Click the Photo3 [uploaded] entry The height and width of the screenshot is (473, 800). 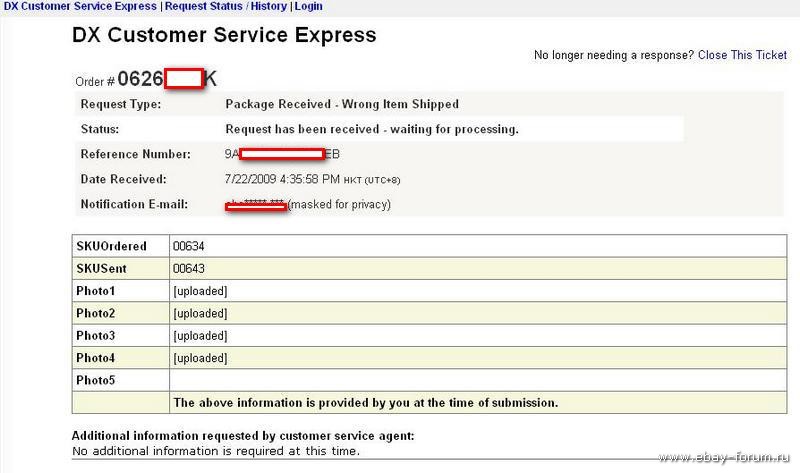201,336
